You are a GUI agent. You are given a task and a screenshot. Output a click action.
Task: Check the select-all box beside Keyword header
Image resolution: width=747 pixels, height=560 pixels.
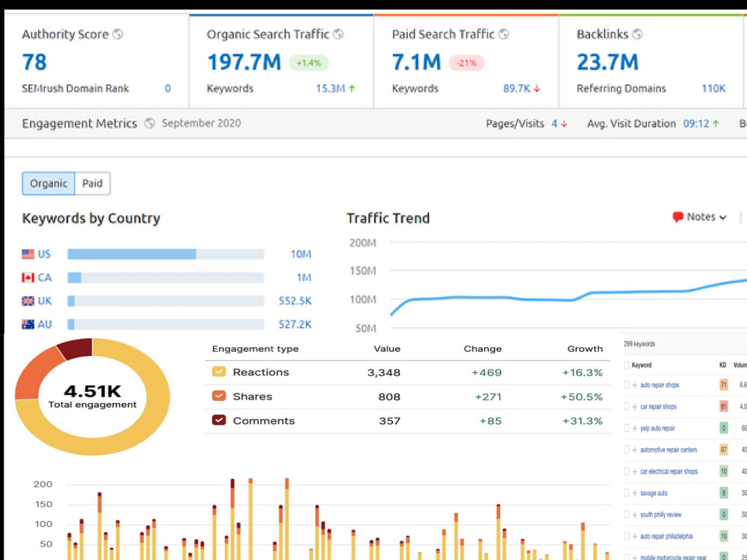tap(627, 365)
